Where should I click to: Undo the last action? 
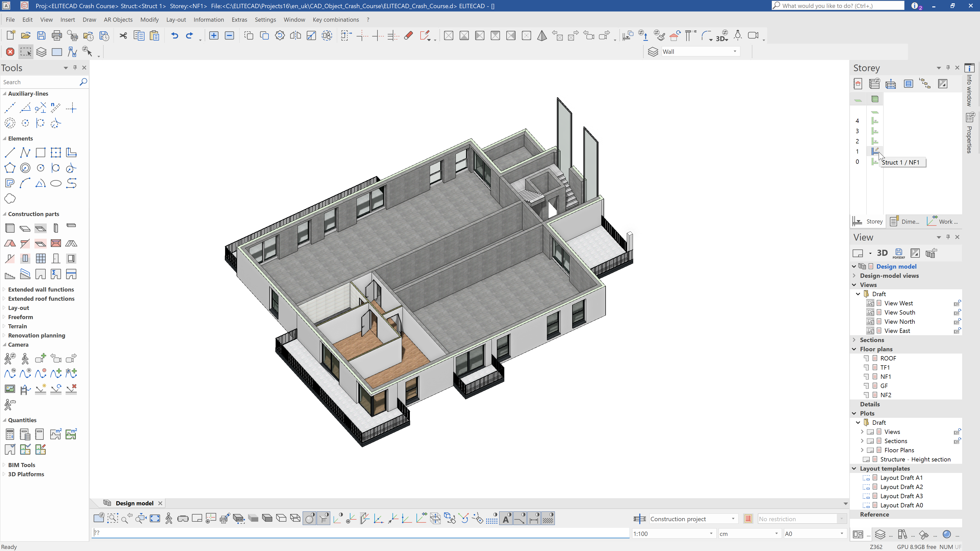pyautogui.click(x=175, y=35)
